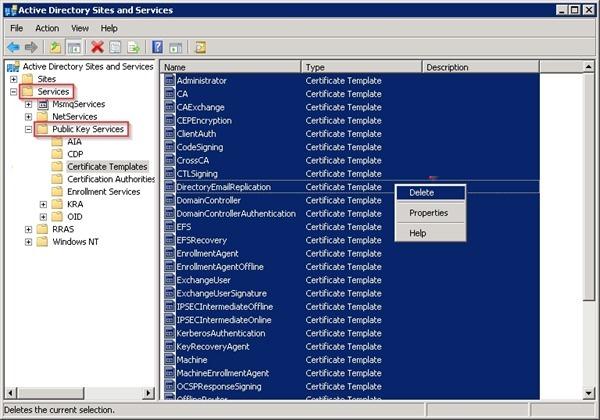Toggle the Show/Hide Console Tree icon
600x420 pixels.
pyautogui.click(x=75, y=47)
